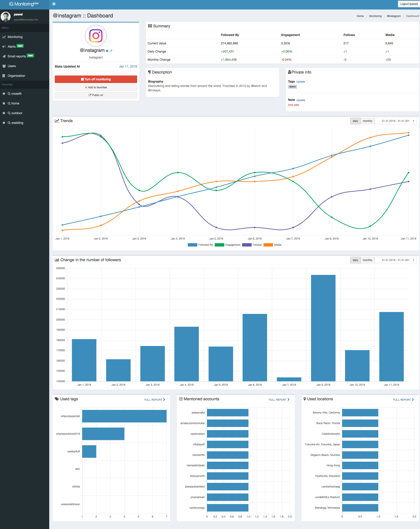Update the Note in Private info
Screen dimensions: 420x529
tap(301, 100)
